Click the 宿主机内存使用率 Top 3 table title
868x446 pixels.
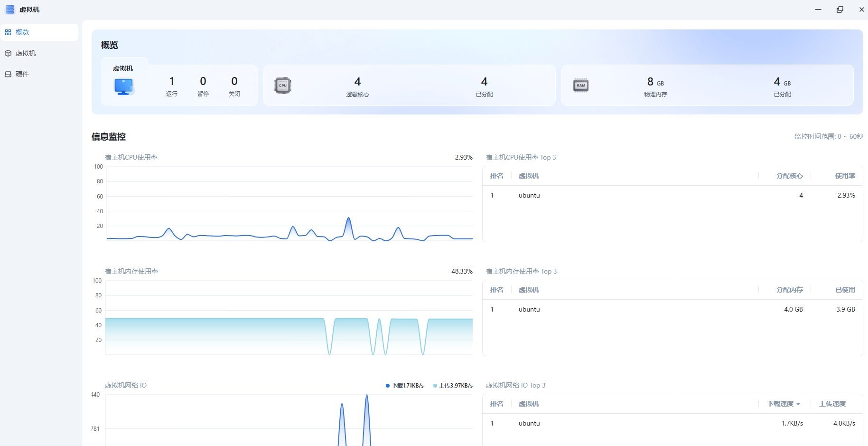click(x=521, y=271)
